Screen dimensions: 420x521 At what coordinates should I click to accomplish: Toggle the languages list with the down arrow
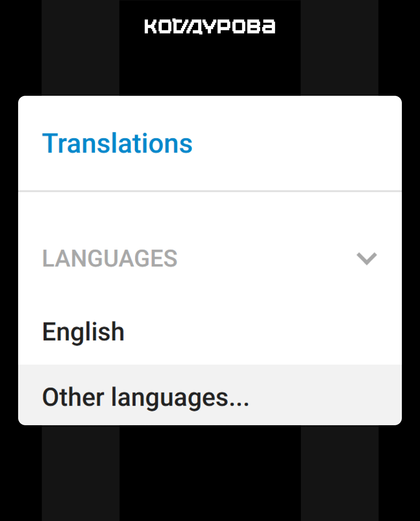pyautogui.click(x=367, y=259)
